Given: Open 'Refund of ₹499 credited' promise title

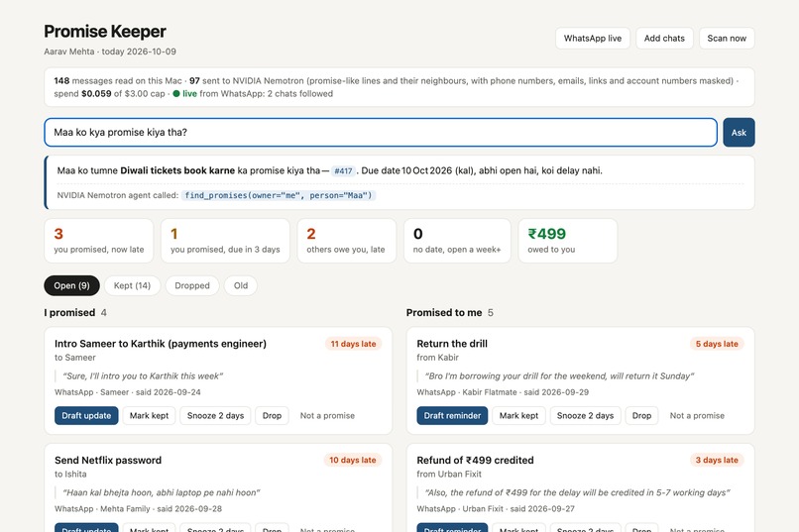Looking at the screenshot, I should pos(476,461).
